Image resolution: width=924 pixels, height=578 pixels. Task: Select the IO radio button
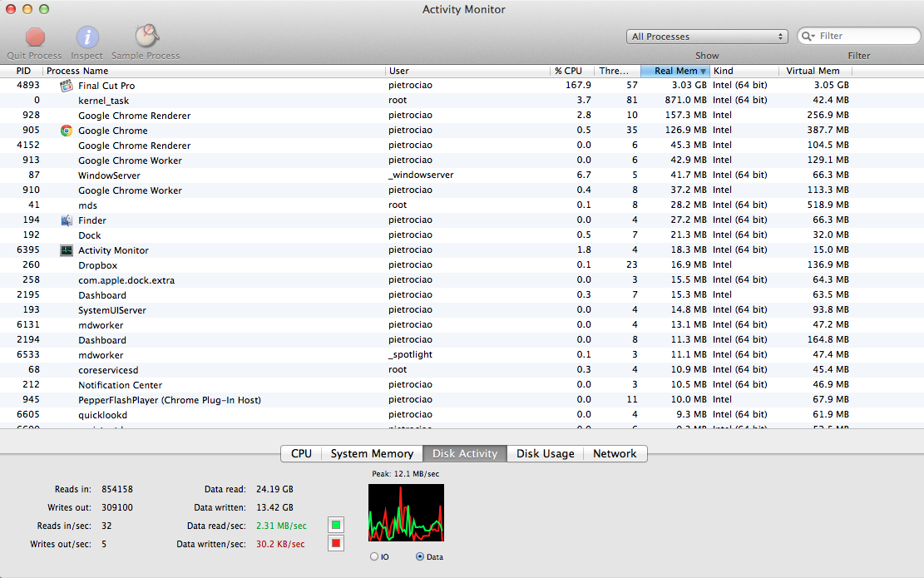374,556
